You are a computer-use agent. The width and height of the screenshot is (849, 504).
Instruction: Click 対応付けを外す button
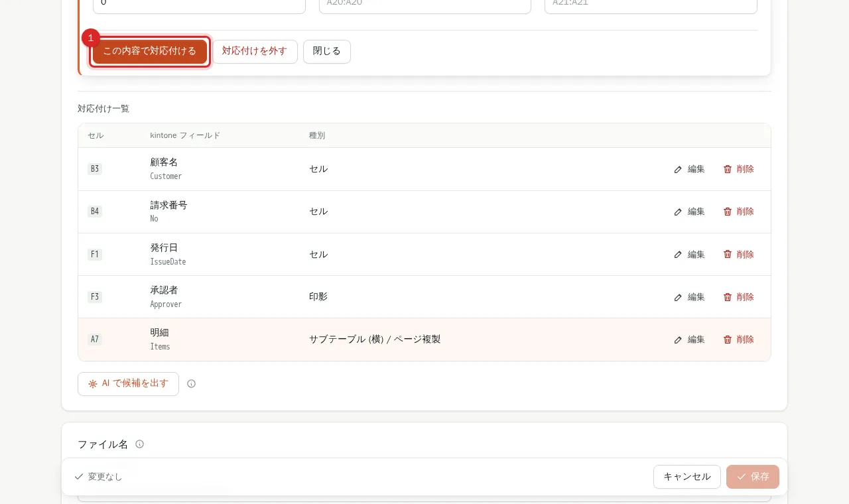[x=255, y=51]
